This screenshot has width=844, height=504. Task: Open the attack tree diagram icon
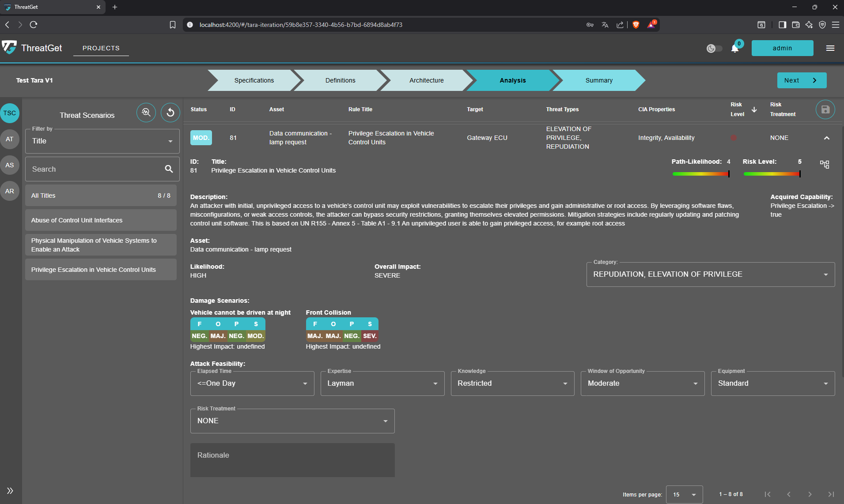pyautogui.click(x=825, y=164)
